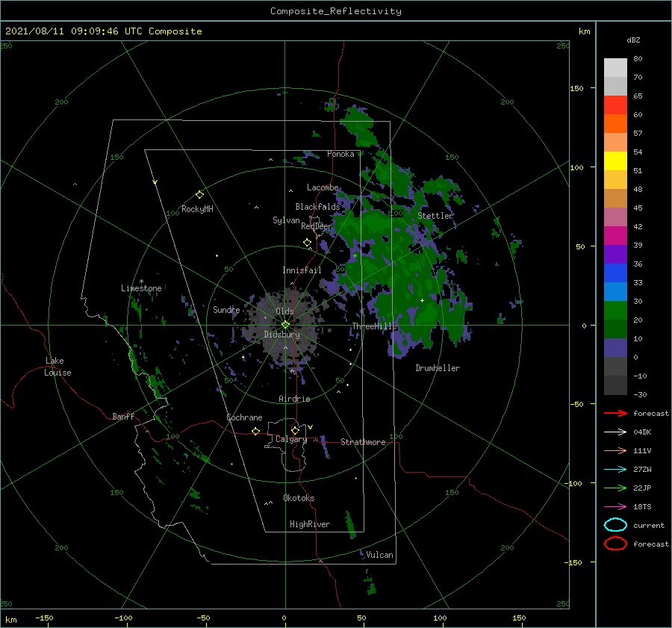This screenshot has height=628, width=672.
Task: Click the Ponoka town label
Action: click(x=340, y=154)
